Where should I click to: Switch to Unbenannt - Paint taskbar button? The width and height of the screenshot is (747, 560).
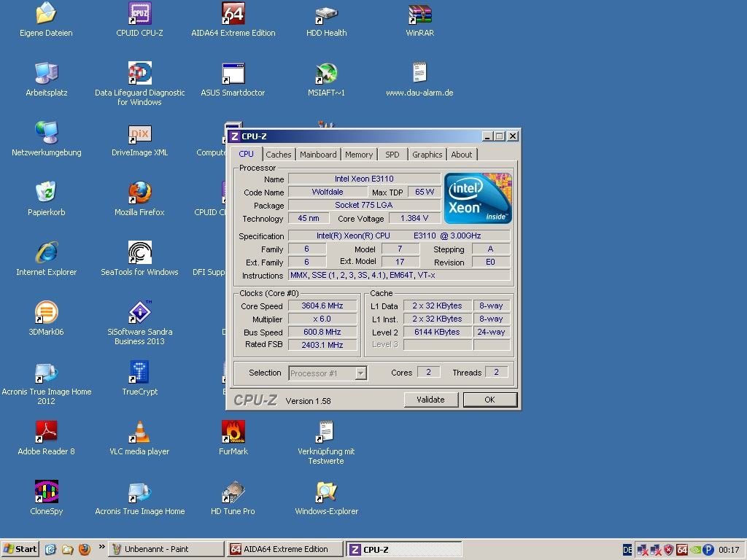[x=166, y=549]
